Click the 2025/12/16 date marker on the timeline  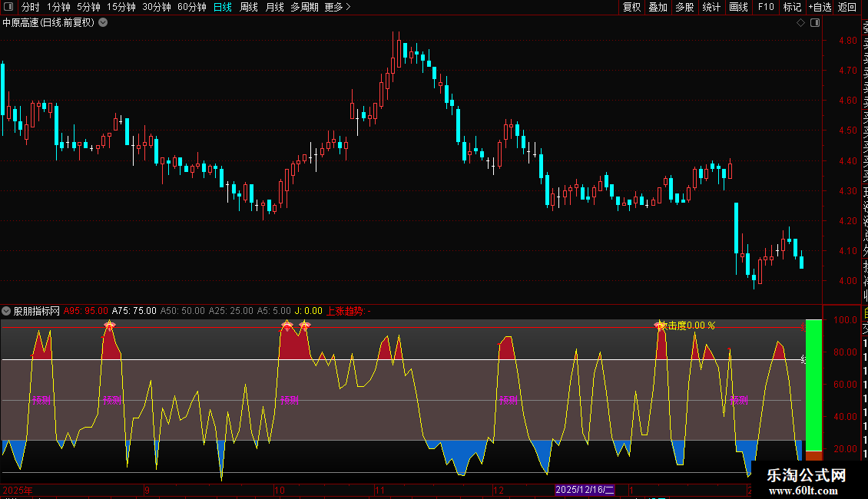pos(585,490)
